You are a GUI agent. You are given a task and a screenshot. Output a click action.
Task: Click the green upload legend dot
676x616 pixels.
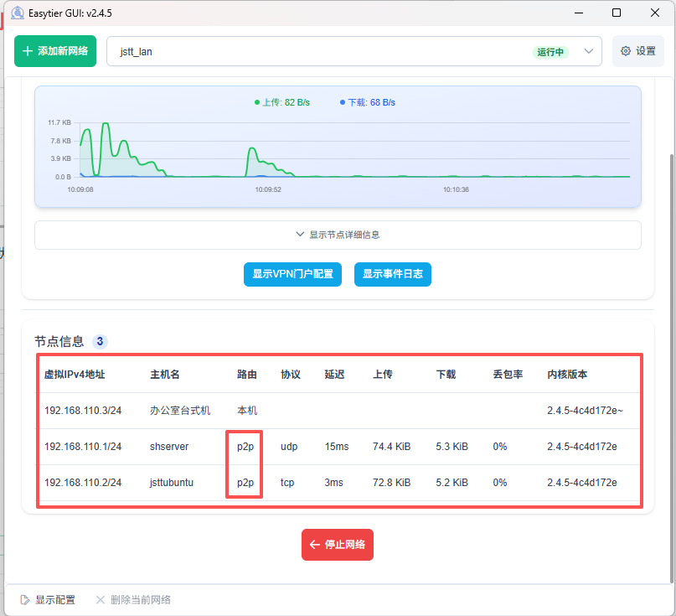coord(257,102)
